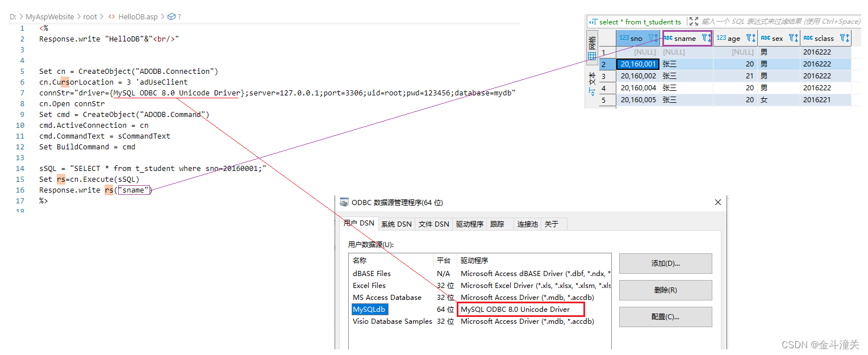The height and width of the screenshot is (355, 868).
Task: Switch to the 系统 DSN tab
Action: coord(397,224)
